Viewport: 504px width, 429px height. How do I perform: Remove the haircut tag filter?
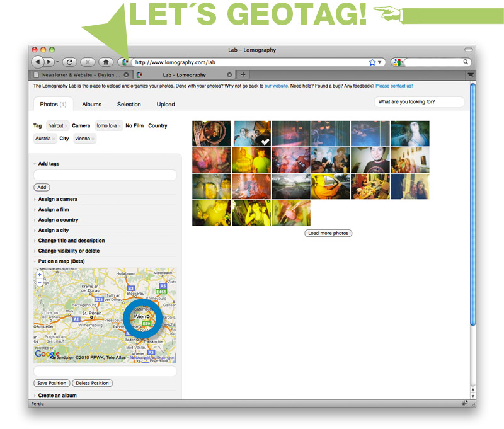tap(66, 126)
